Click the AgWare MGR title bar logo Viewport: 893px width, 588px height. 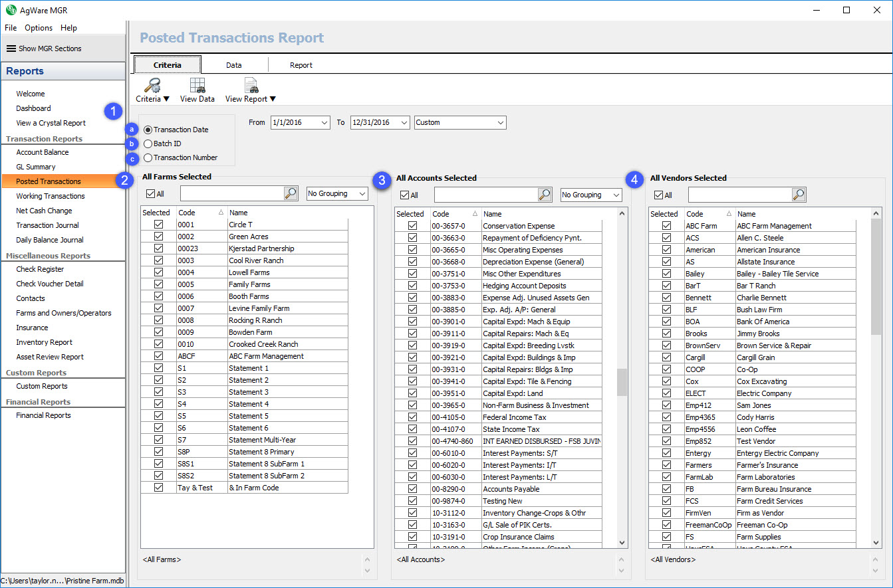click(x=11, y=10)
